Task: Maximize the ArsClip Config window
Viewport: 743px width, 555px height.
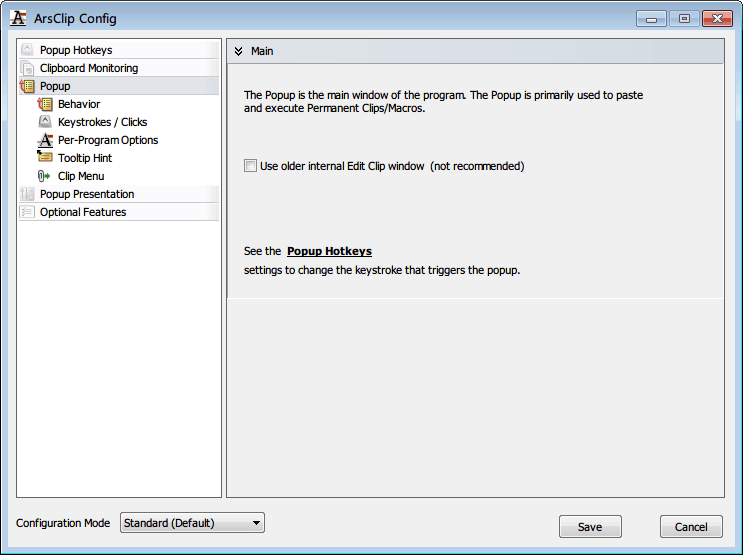Action: (x=684, y=19)
